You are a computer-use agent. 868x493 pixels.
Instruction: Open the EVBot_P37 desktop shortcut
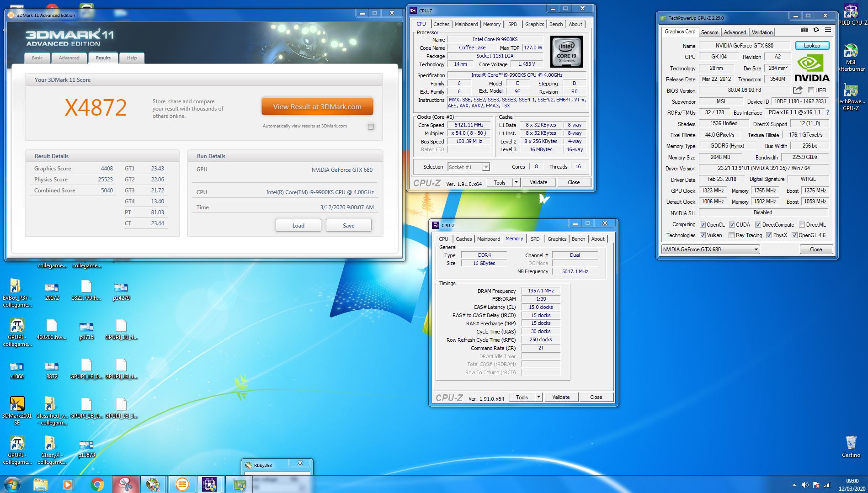pyautogui.click(x=17, y=293)
